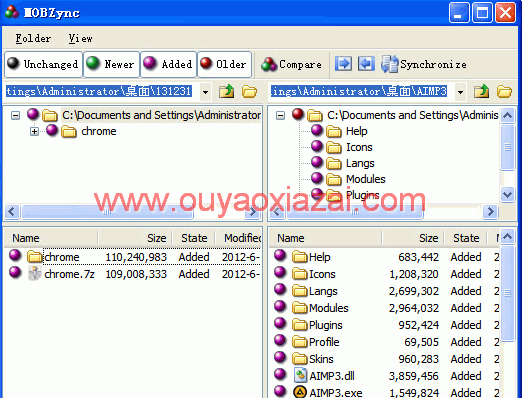
Task: Open the Folder menu
Action: pyautogui.click(x=33, y=38)
